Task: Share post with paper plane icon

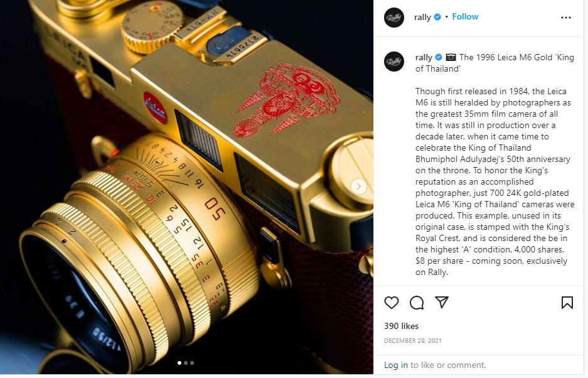Action: tap(442, 302)
